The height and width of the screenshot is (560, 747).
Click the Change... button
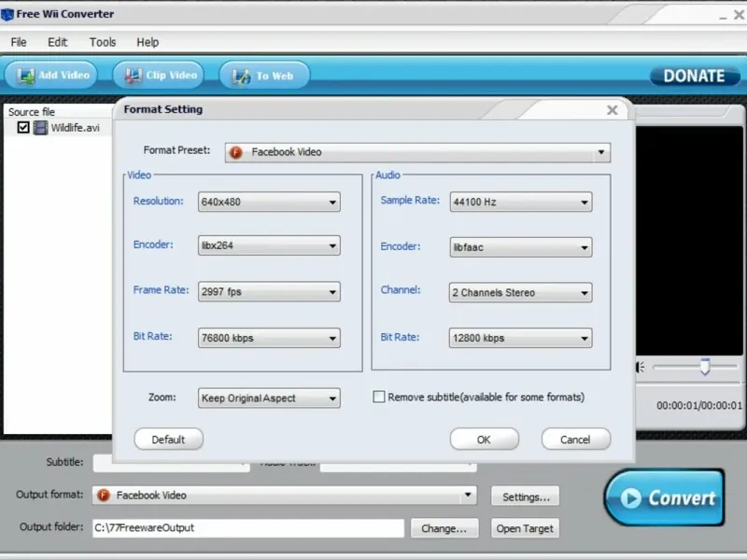(x=444, y=528)
